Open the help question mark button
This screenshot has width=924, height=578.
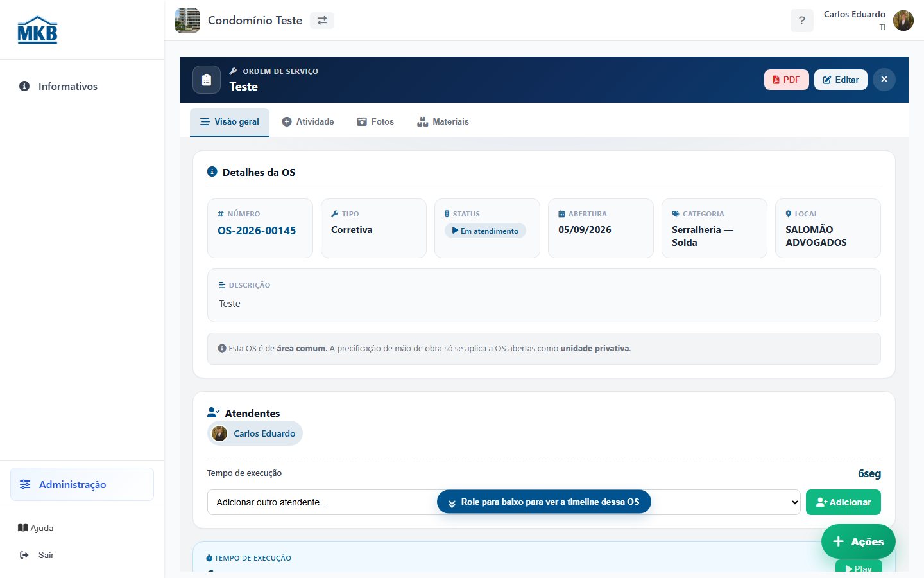click(x=801, y=21)
